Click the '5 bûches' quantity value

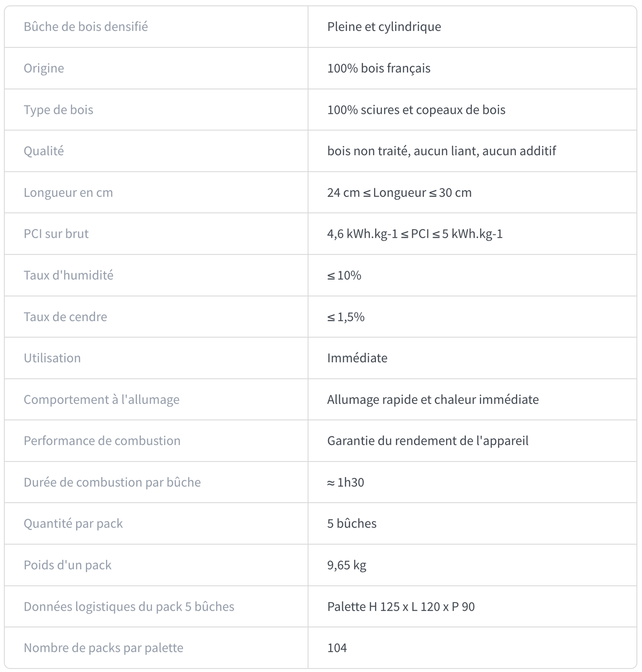[x=351, y=523]
